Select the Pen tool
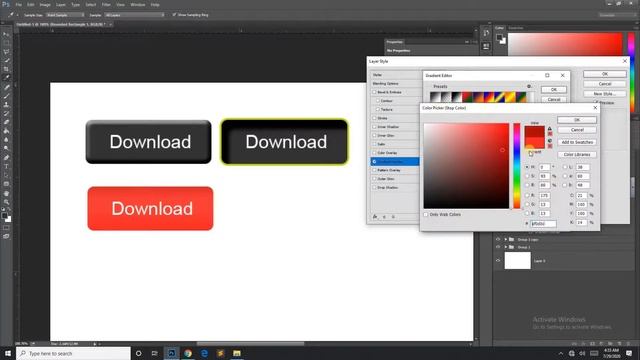The image size is (640, 360). point(6,158)
